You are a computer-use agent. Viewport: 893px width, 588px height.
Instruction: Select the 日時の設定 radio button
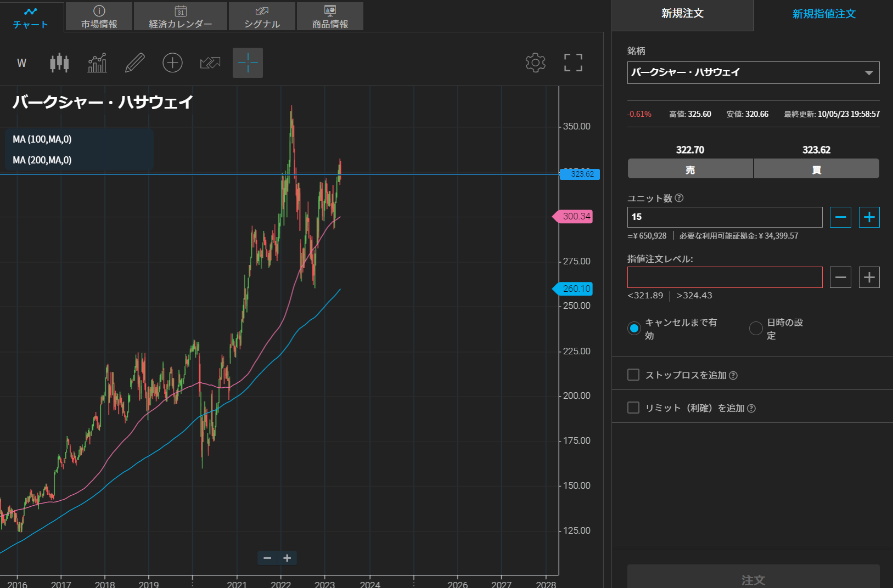pos(756,328)
